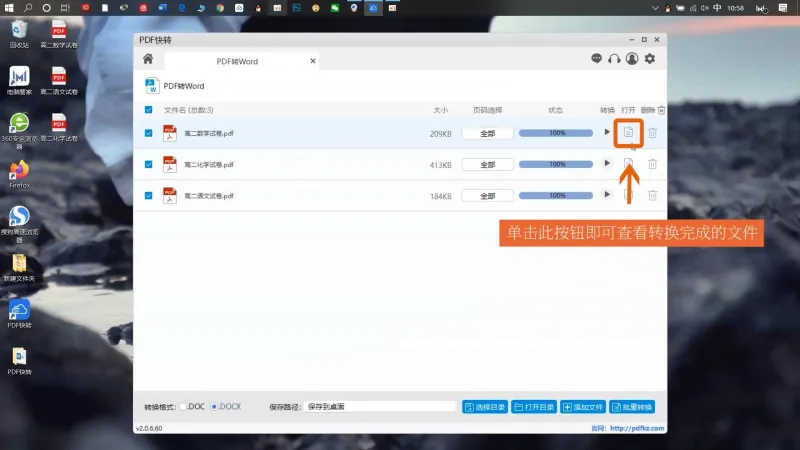Open the chat message icon in PDF快转

[596, 59]
